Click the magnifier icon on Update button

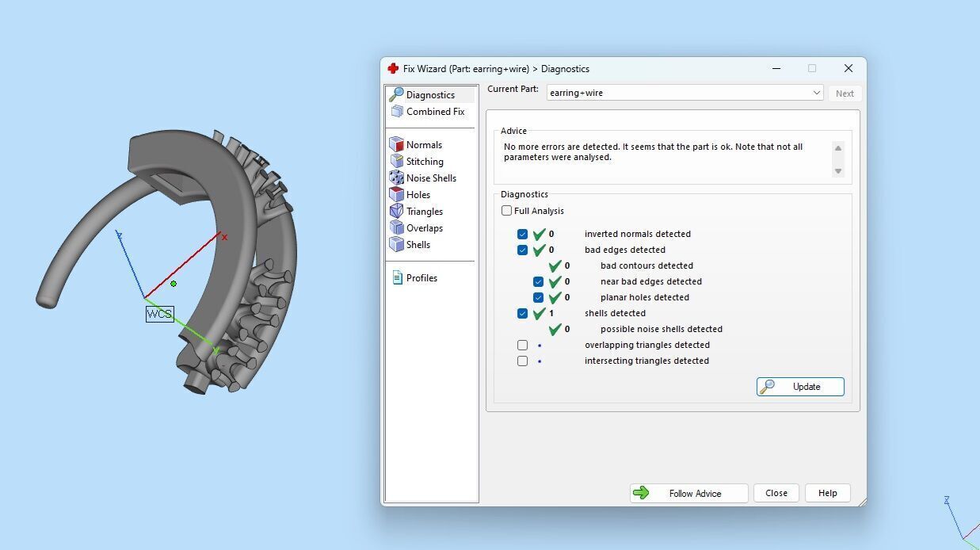coord(767,387)
